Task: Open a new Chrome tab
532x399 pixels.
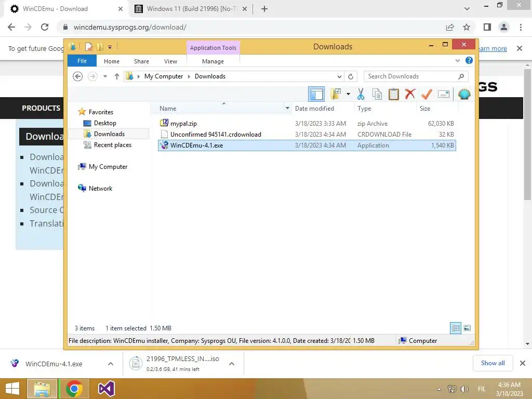Action: tap(264, 9)
